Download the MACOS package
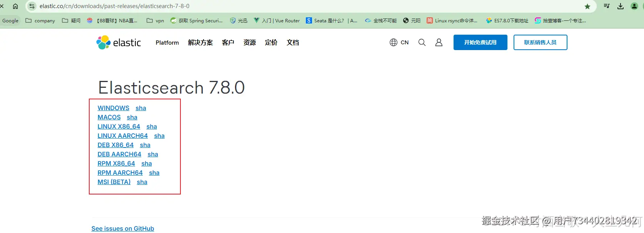 tap(109, 117)
